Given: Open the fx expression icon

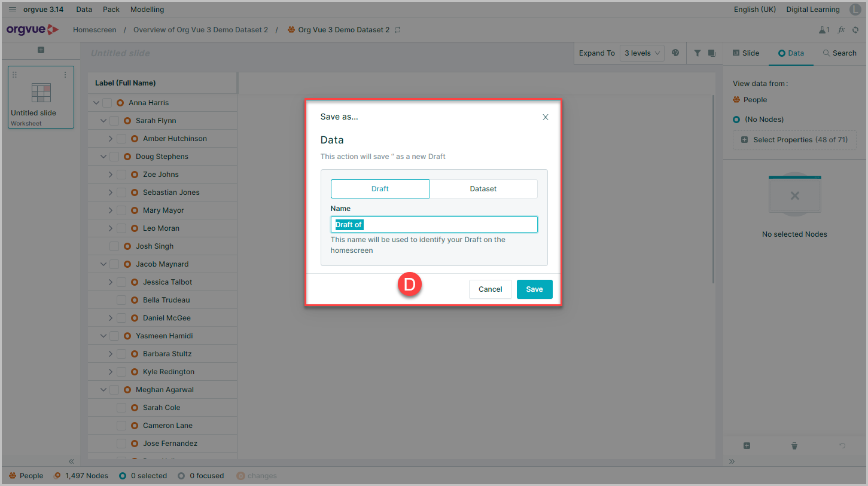Looking at the screenshot, I should pos(841,30).
